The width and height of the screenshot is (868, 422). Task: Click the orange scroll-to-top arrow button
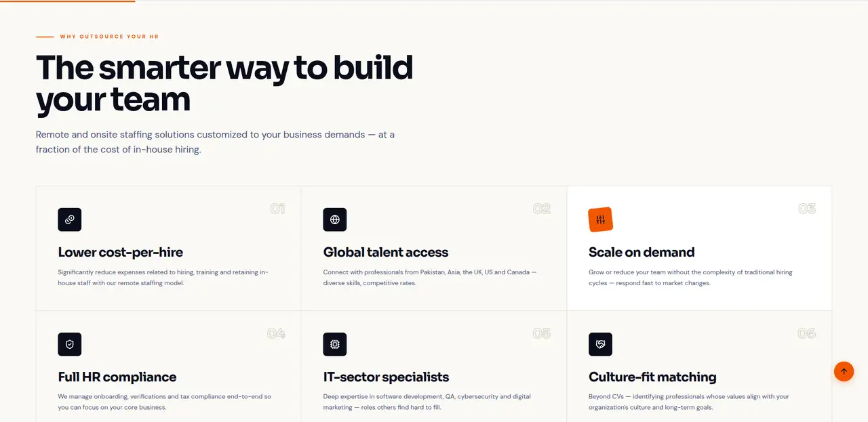[844, 371]
